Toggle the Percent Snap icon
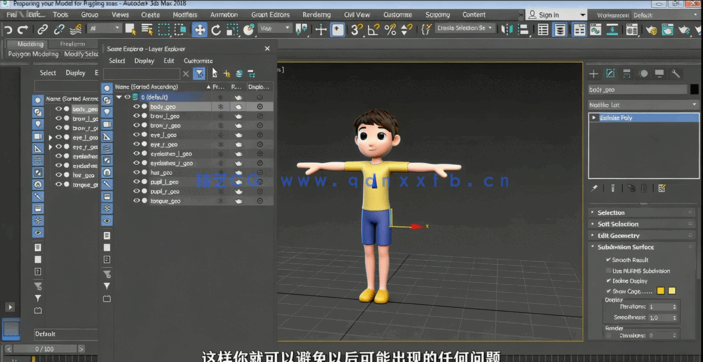703x362 pixels. (x=390, y=30)
